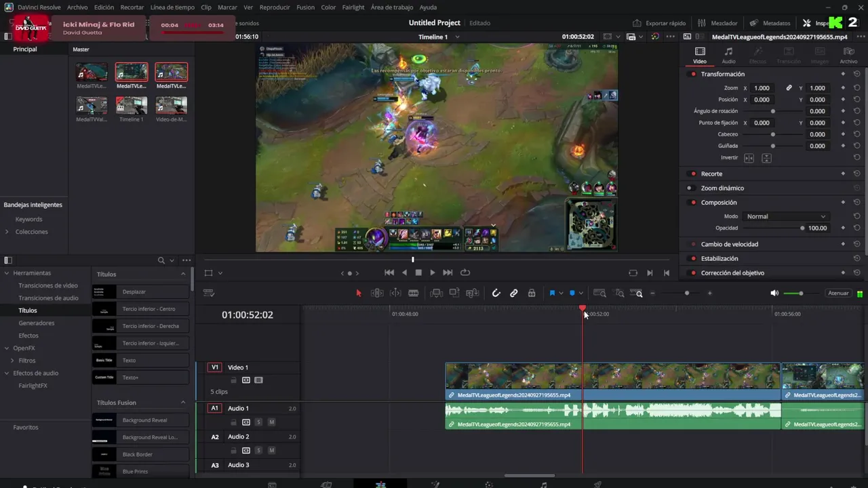Click the Insert clip toolbar icon
The width and height of the screenshot is (868, 488).
(437, 293)
